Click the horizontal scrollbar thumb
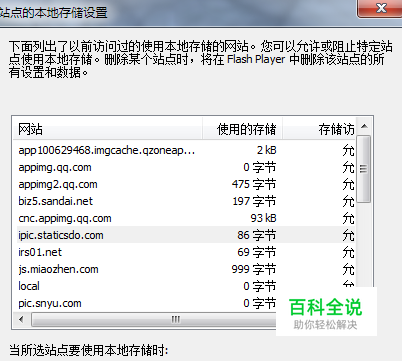Image resolution: width=402 pixels, height=361 pixels. click(154, 320)
